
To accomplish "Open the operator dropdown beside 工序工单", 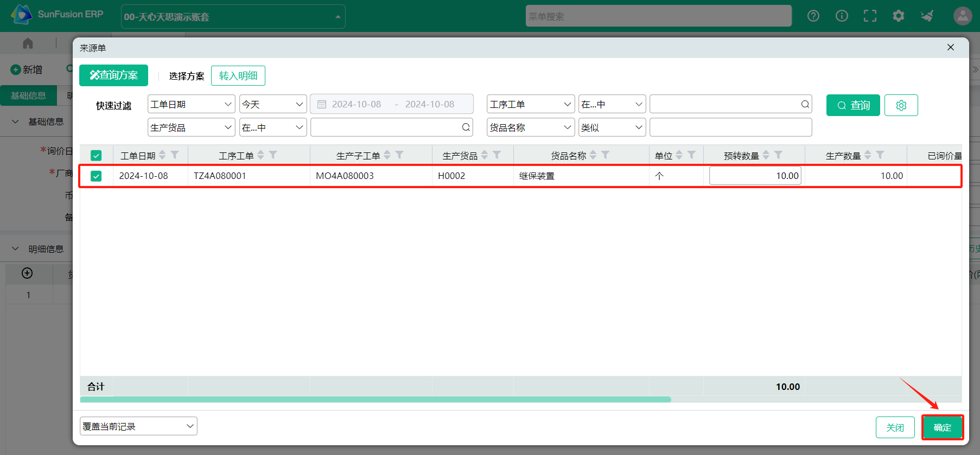I will tap(612, 104).
